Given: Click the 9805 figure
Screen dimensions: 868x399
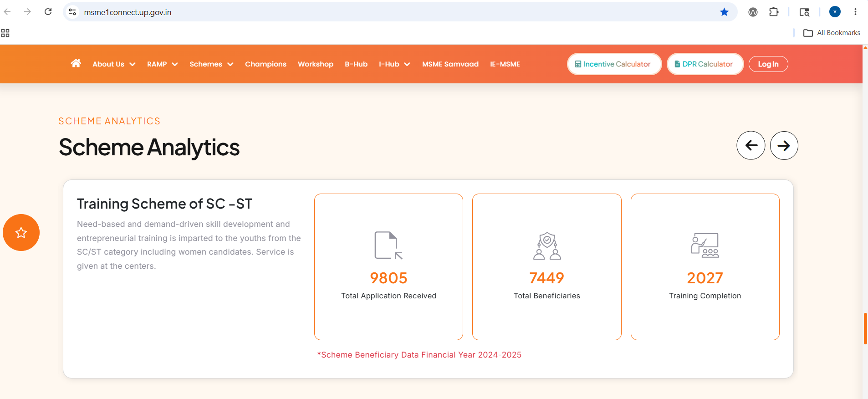Looking at the screenshot, I should coord(388,278).
